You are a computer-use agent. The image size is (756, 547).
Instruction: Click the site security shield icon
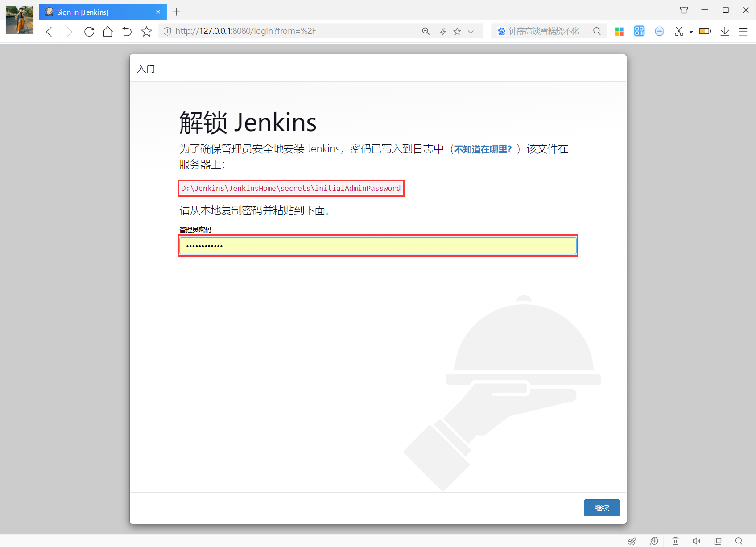(167, 31)
